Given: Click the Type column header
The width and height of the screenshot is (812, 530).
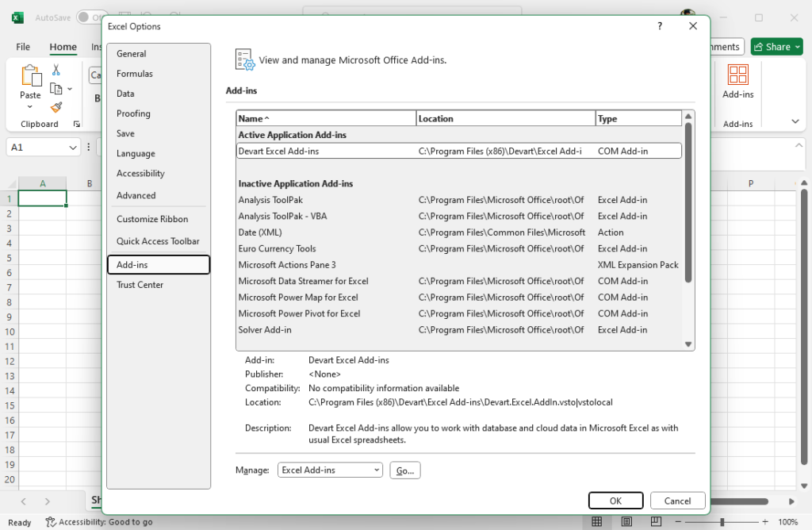Looking at the screenshot, I should (638, 118).
